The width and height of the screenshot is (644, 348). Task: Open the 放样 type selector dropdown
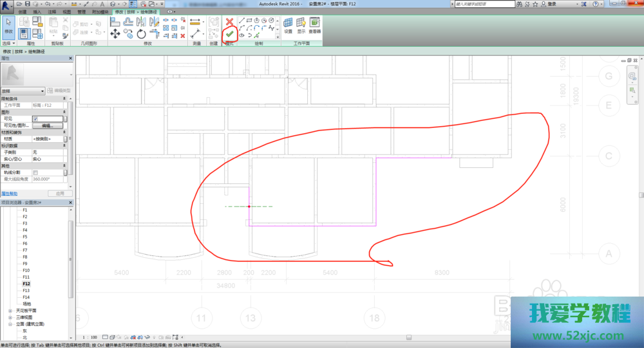43,91
